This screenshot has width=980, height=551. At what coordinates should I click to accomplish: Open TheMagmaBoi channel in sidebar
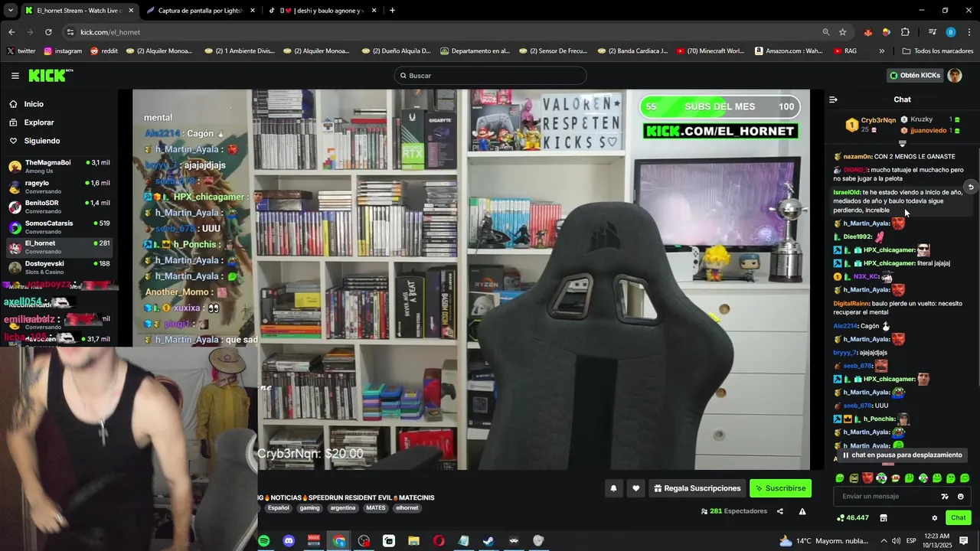60,166
